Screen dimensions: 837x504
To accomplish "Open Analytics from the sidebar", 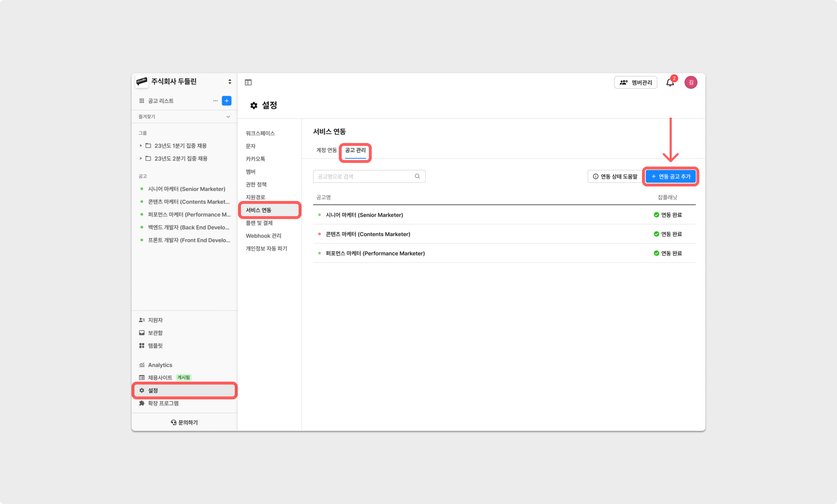I will click(160, 365).
